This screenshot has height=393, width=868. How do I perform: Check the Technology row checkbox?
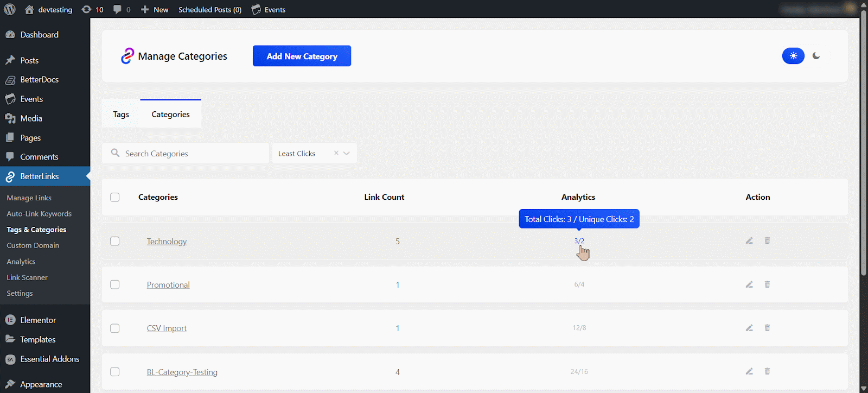tap(115, 241)
